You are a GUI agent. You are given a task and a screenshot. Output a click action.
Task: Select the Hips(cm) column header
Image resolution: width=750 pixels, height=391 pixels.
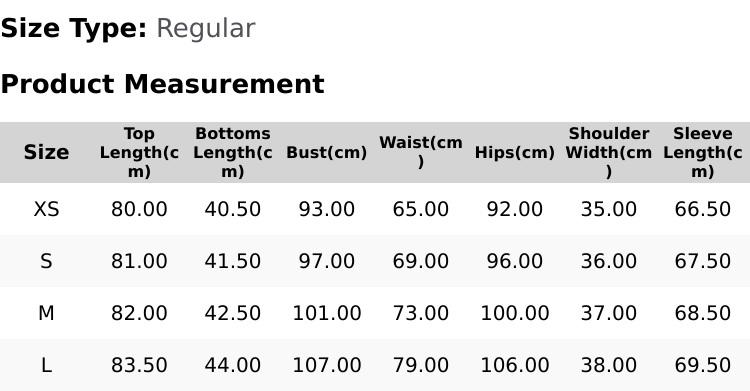pyautogui.click(x=515, y=152)
